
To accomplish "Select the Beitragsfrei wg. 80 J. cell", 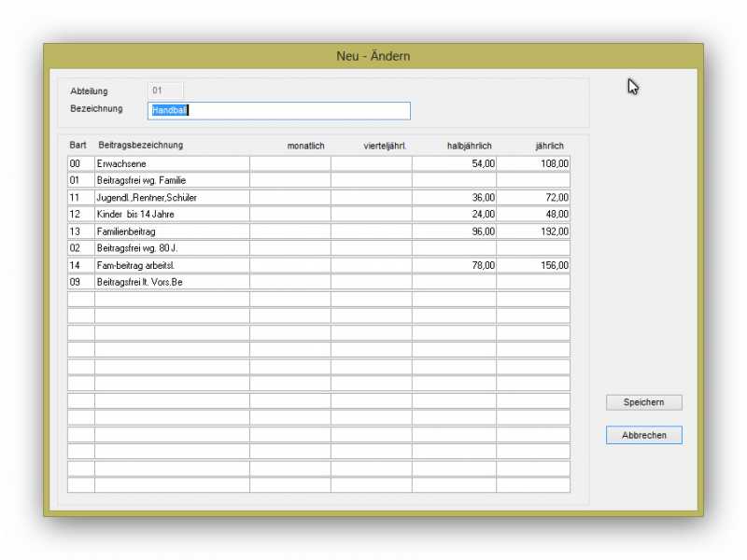I will coord(172,248).
